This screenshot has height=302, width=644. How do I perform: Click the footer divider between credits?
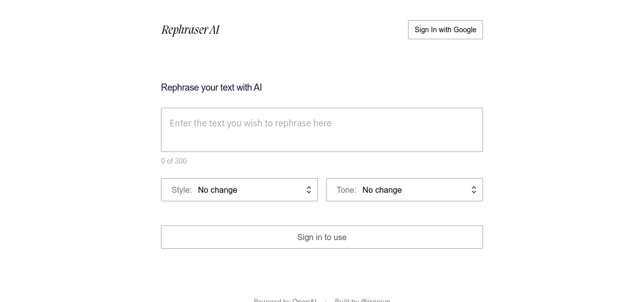pos(326,300)
